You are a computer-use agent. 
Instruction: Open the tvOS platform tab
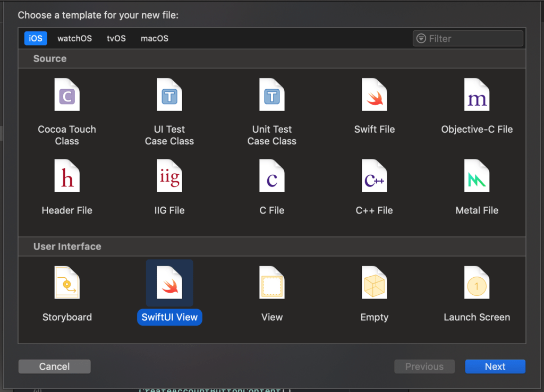(116, 38)
